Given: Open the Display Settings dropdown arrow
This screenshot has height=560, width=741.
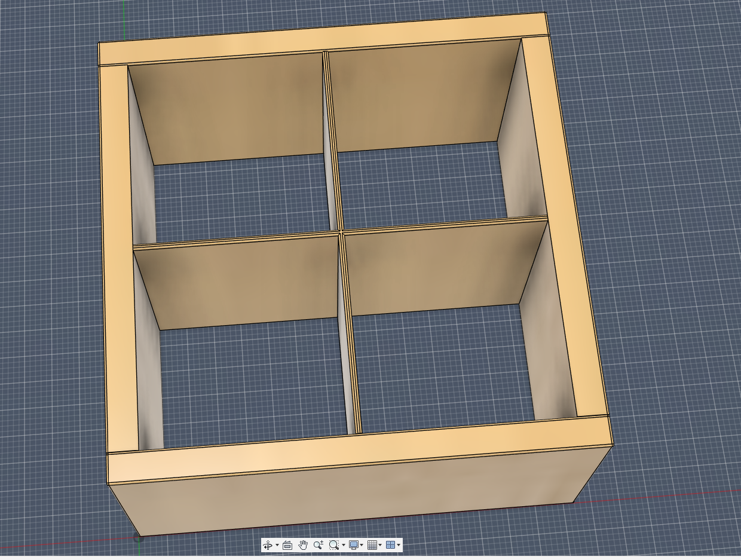Looking at the screenshot, I should 362,545.
